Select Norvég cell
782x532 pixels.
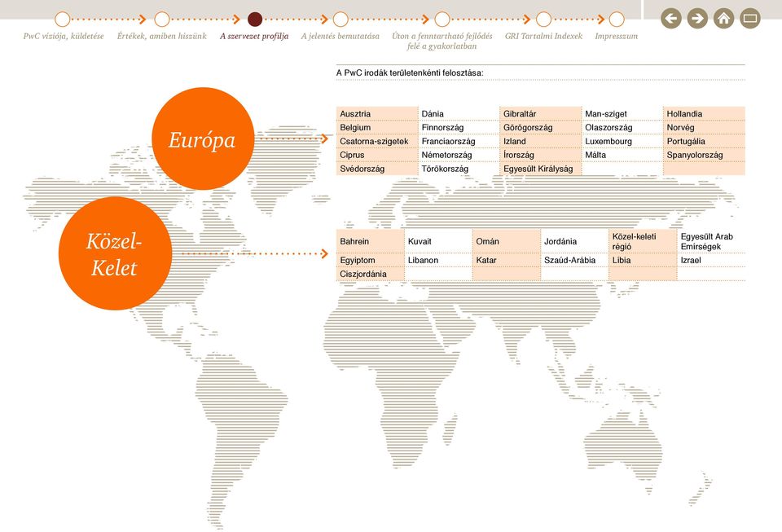(x=704, y=127)
